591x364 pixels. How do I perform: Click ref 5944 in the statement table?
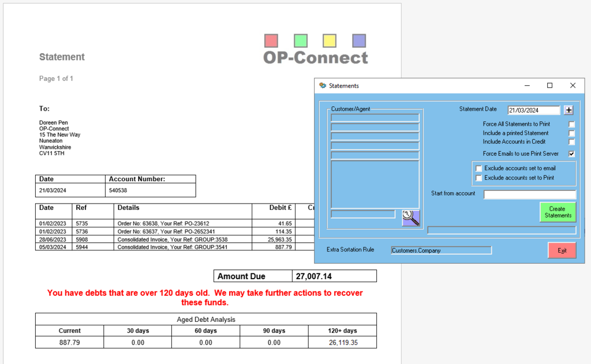[x=82, y=247]
